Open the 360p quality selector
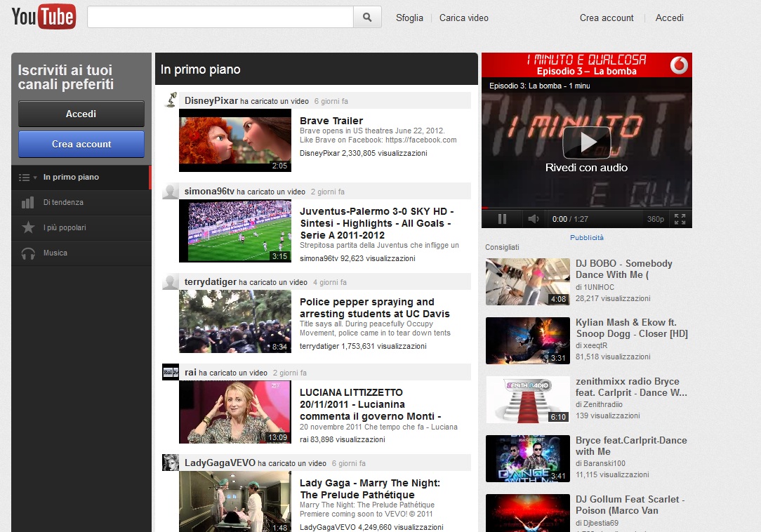This screenshot has height=532, width=761. 655,219
